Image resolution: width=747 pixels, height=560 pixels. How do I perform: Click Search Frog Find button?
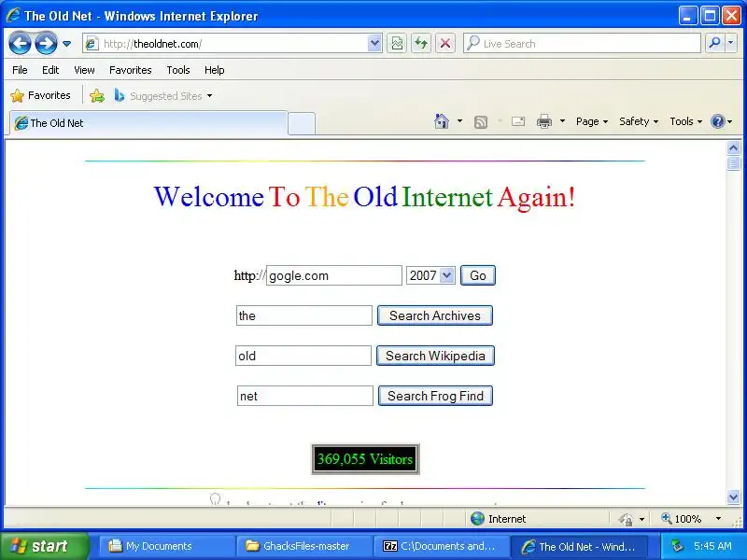pos(435,396)
